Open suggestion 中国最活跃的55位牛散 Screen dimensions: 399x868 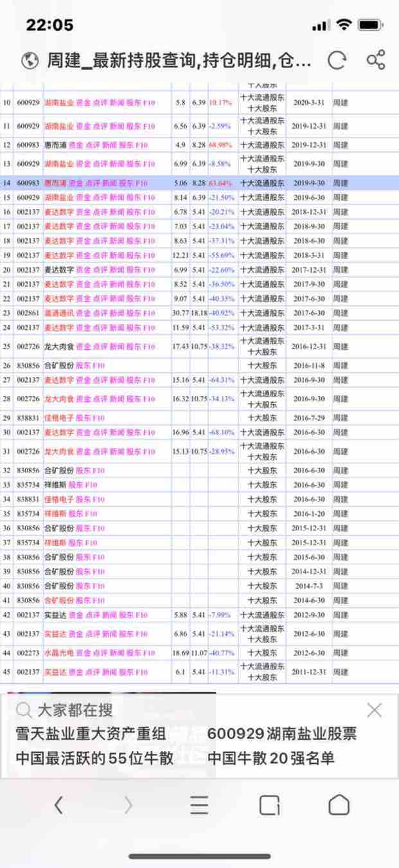click(94, 758)
